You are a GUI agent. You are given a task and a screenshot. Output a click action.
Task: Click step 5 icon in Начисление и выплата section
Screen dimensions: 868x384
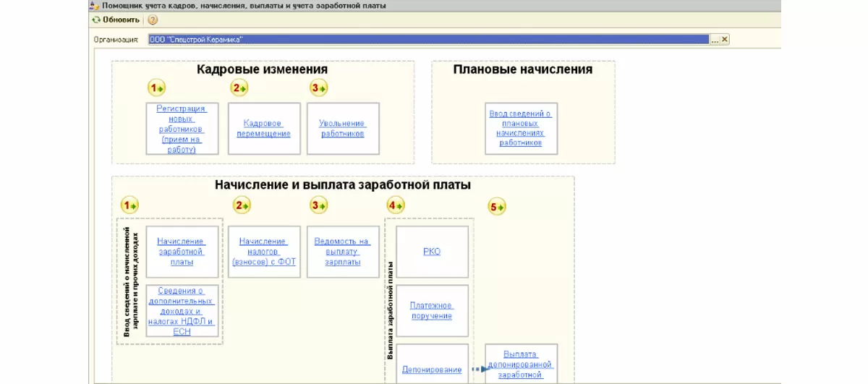click(x=497, y=208)
